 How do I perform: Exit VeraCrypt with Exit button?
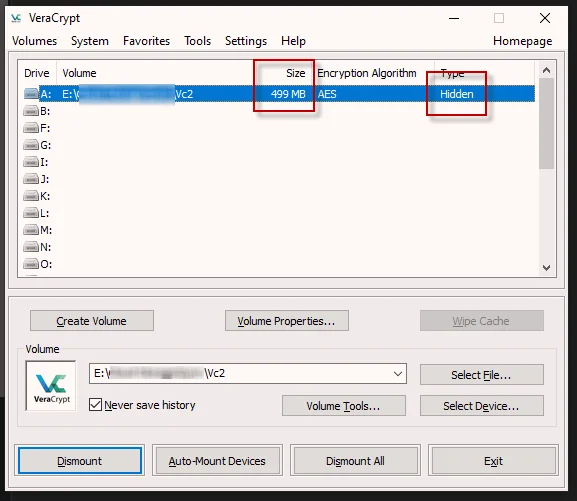(493, 461)
